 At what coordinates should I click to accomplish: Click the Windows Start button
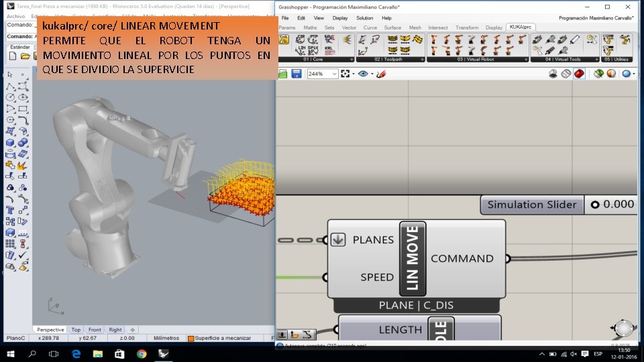click(11, 354)
